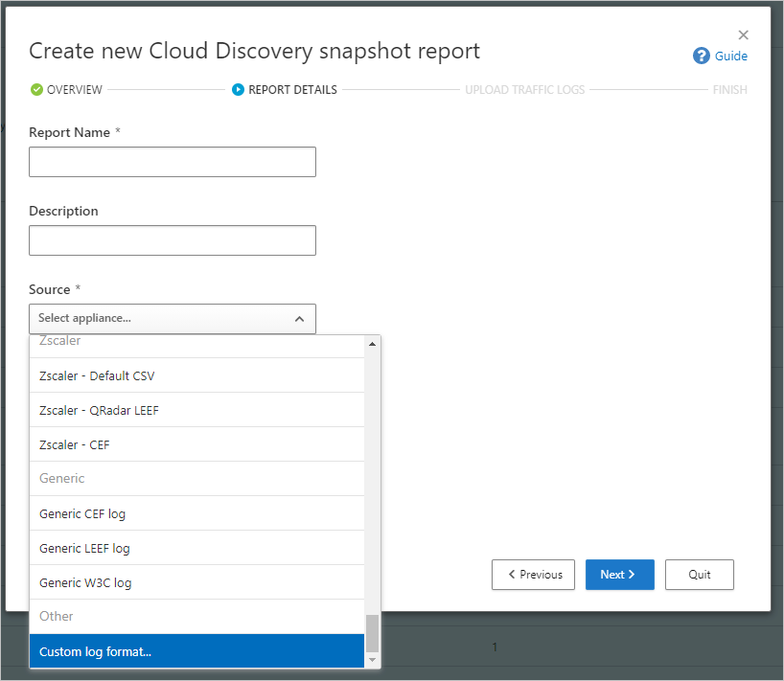Quit the snapshot report wizard
This screenshot has height=681, width=784.
pos(699,575)
